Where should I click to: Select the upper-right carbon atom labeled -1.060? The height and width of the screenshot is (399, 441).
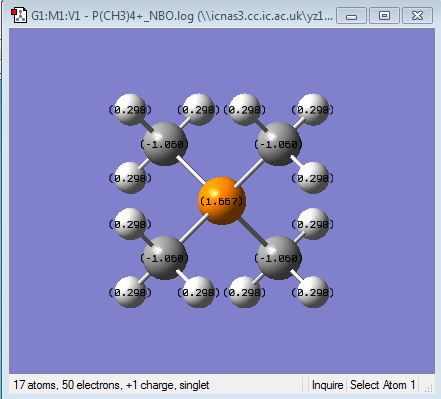coord(279,144)
